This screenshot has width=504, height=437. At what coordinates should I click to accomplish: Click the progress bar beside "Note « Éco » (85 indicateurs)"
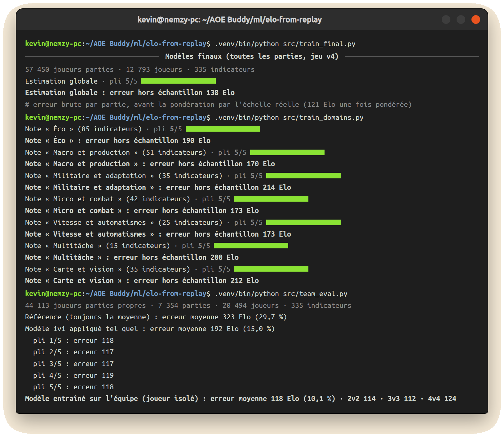tap(223, 129)
